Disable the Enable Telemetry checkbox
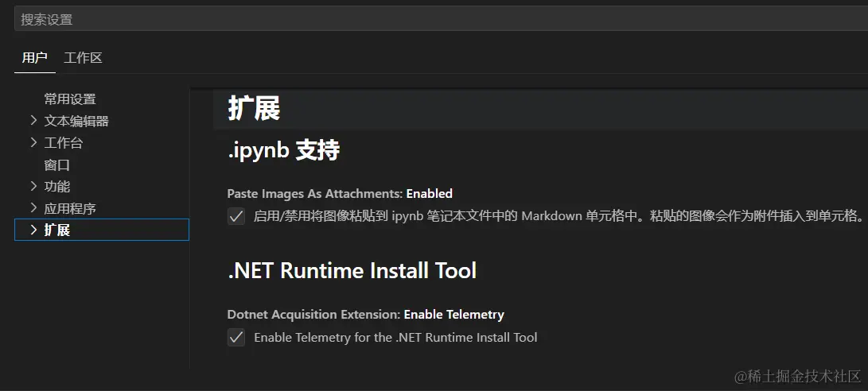868x391 pixels. tap(236, 338)
